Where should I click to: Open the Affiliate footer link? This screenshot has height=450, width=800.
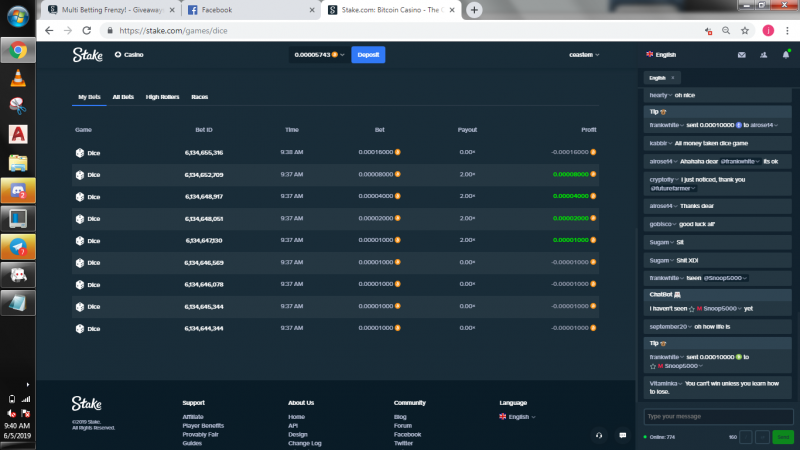(x=193, y=417)
